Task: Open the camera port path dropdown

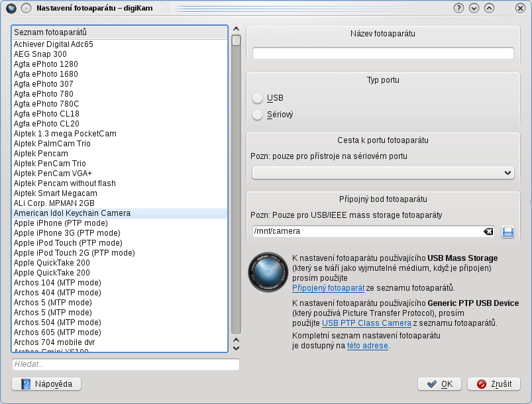Action: point(383,173)
